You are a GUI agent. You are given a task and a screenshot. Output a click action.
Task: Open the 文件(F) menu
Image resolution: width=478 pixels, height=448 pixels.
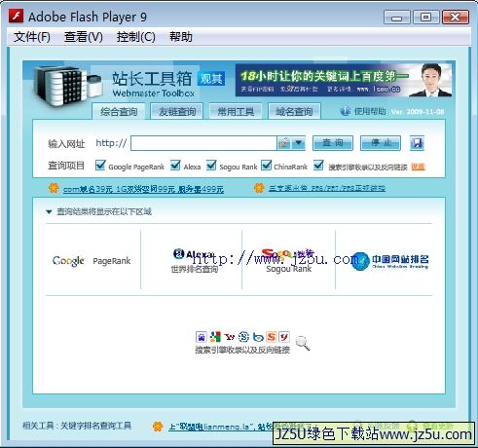click(32, 37)
